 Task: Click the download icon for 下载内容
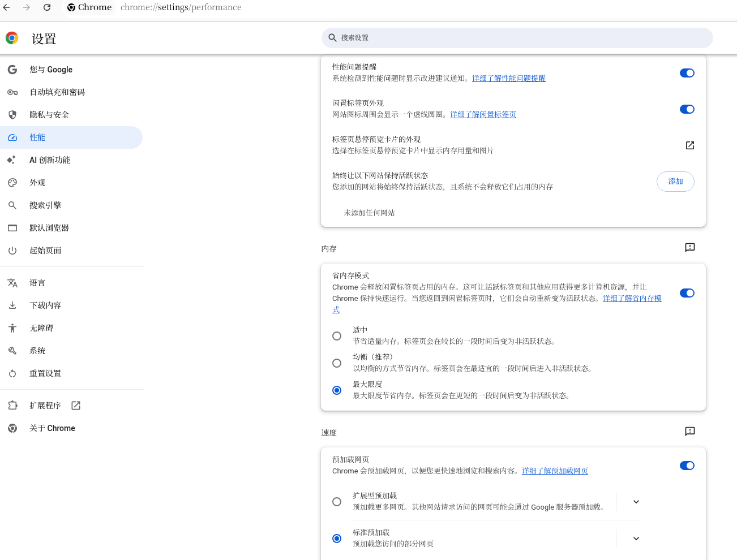(x=12, y=305)
